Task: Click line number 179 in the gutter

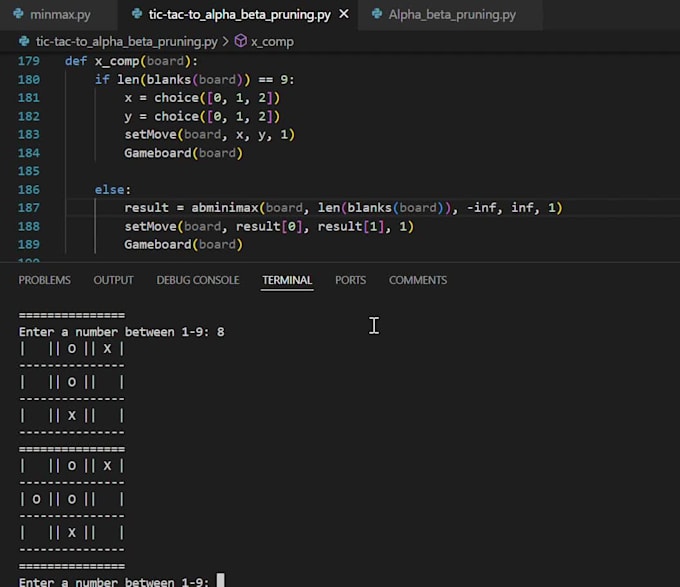Action: tap(29, 61)
